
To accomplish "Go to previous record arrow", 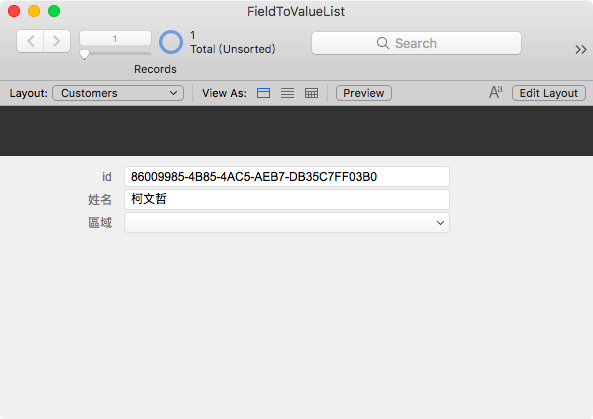I will 30,41.
